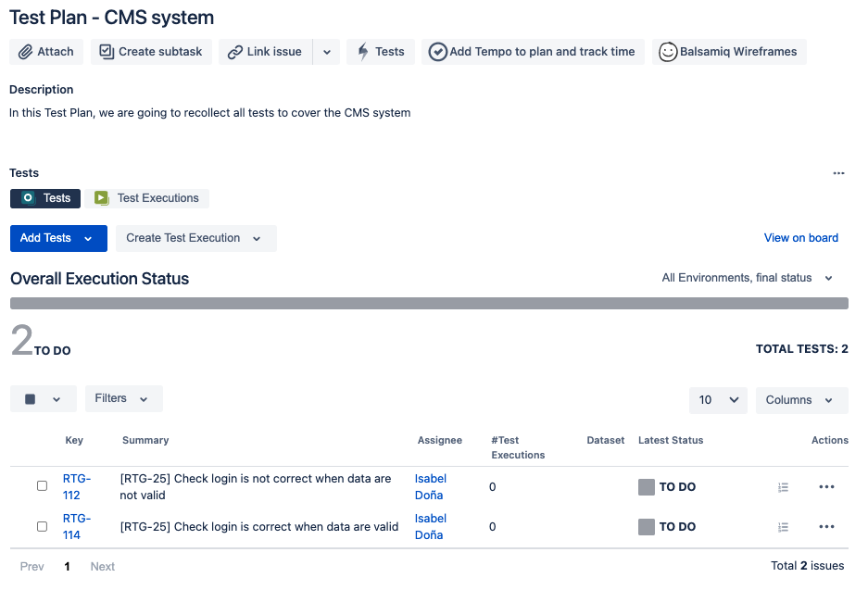Viewport: 868px width, 590px height.
Task: Click the Add Tempo checkmark circle icon
Action: 437,52
